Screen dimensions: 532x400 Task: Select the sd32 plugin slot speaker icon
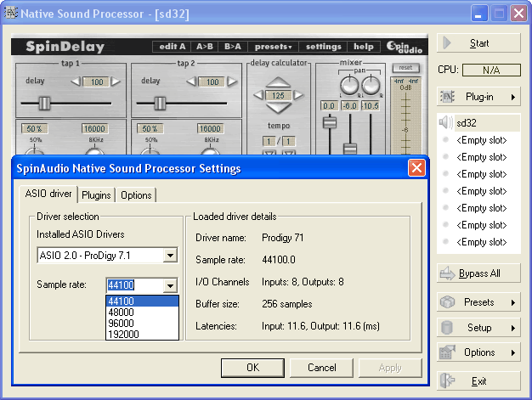(445, 122)
